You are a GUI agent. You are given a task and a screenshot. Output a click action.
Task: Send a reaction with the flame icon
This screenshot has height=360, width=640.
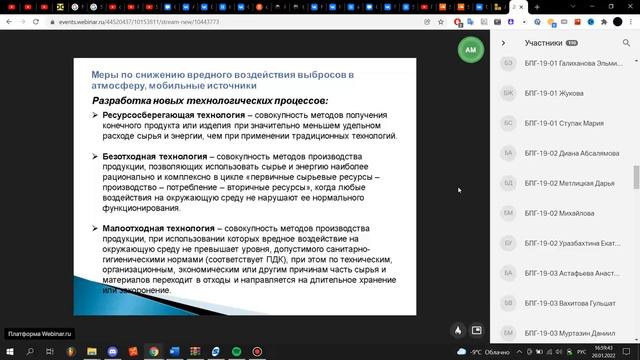[458, 330]
